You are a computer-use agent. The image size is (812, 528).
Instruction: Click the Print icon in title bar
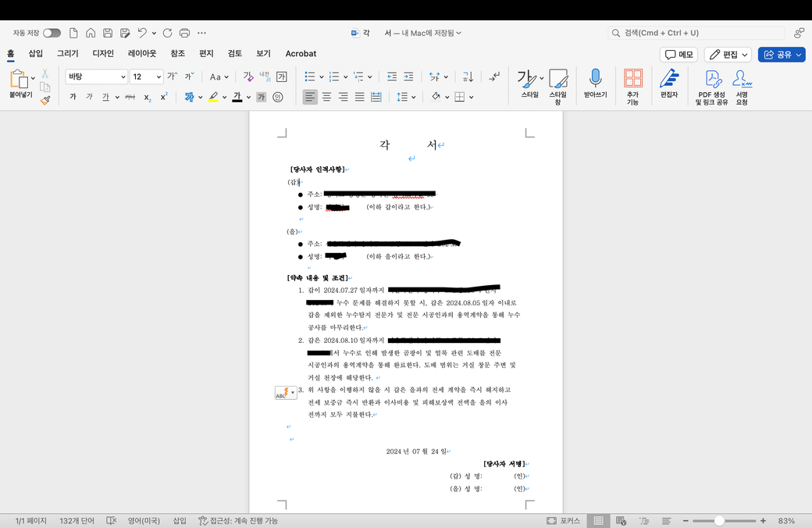pos(184,33)
